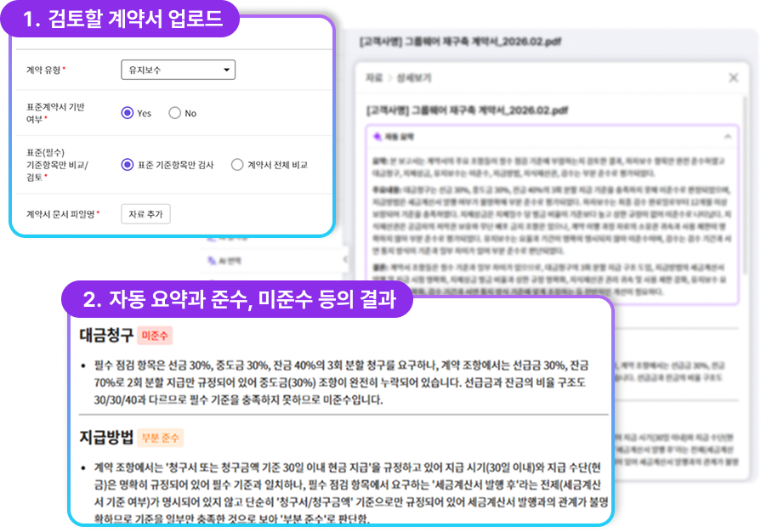This screenshot has width=761, height=532.
Task: Click the PDF file title in detail panel
Action: click(x=468, y=110)
